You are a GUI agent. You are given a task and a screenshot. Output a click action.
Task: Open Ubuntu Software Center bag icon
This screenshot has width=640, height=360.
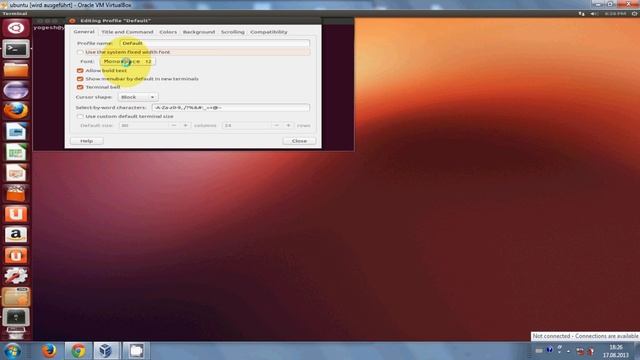click(16, 193)
